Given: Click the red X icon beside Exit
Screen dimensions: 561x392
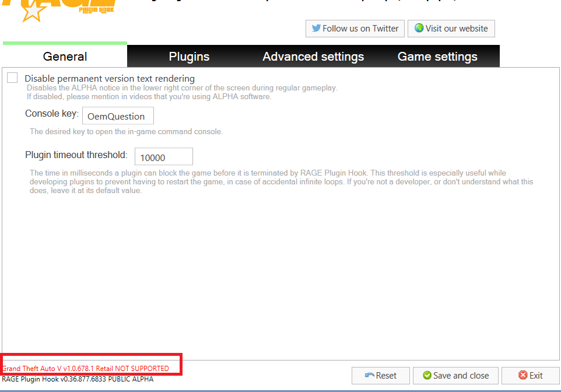Looking at the screenshot, I should [x=523, y=375].
